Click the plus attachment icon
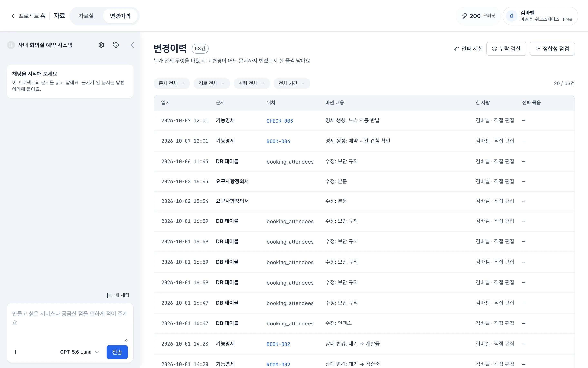 (16, 352)
